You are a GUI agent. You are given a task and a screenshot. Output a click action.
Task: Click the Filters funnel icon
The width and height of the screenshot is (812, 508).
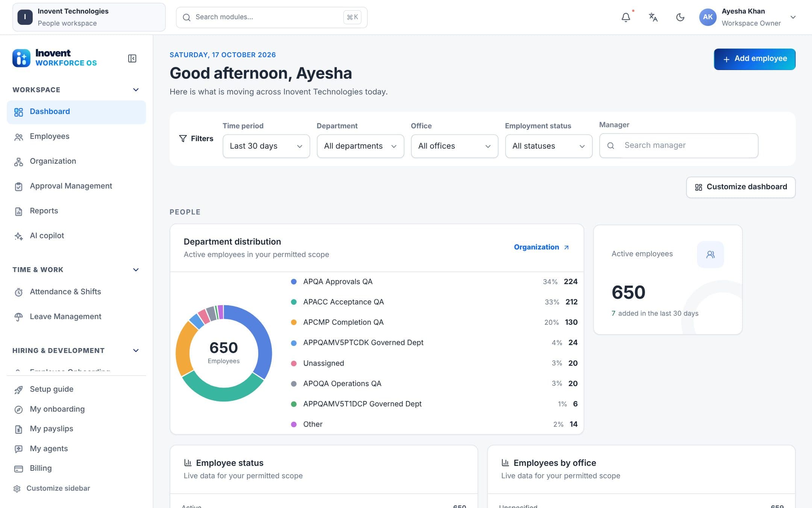(183, 138)
